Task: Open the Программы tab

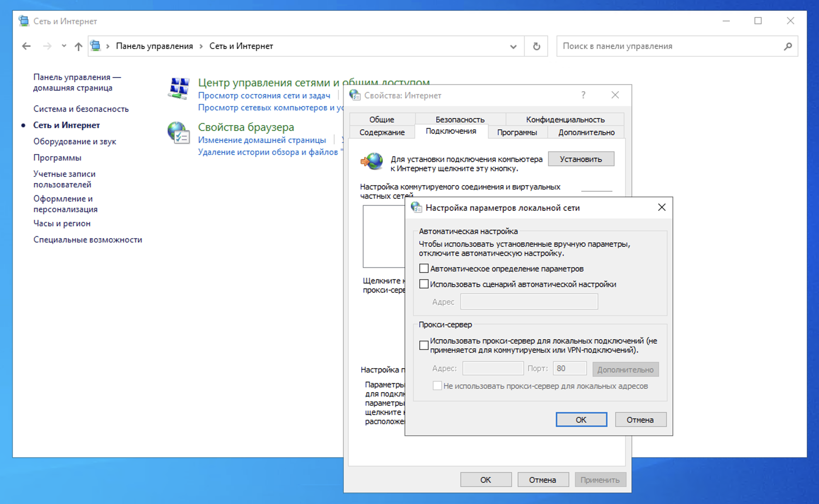Action: pyautogui.click(x=517, y=133)
